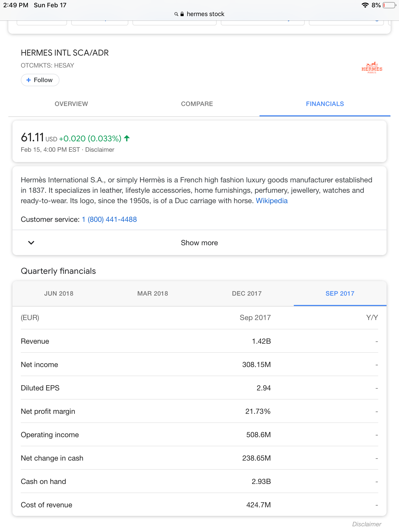Tap the green up arrow price indicator
Viewport: 399px width, 532px height.
[x=127, y=138]
